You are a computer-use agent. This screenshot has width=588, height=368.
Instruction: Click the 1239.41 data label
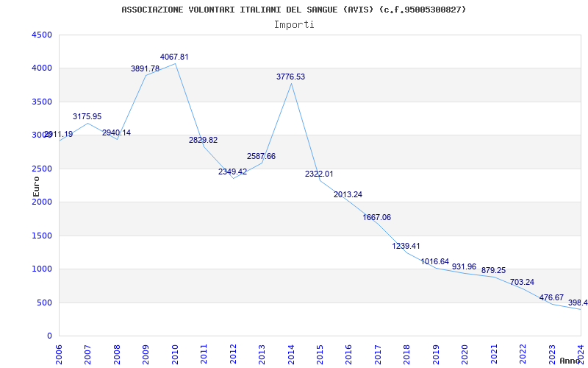(x=406, y=247)
